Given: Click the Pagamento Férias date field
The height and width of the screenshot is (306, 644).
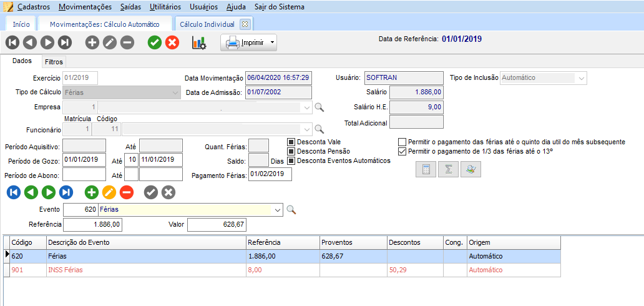Looking at the screenshot, I should 270,174.
